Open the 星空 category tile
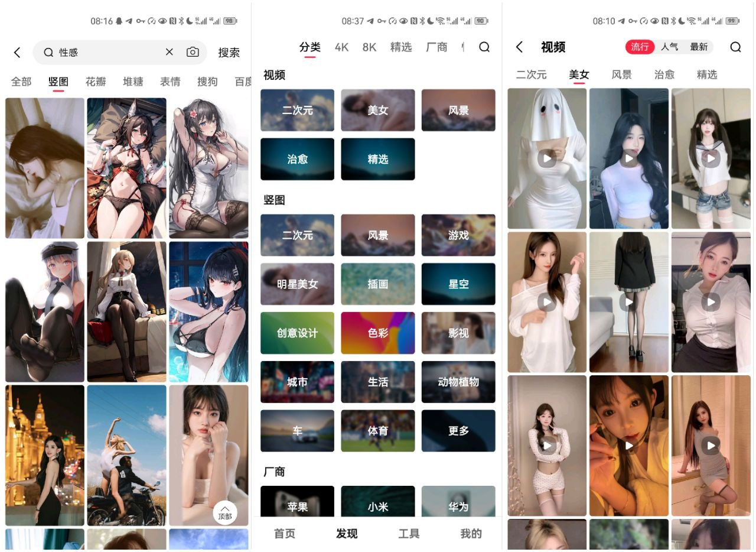Viewport: 756px width, 552px height. [458, 284]
